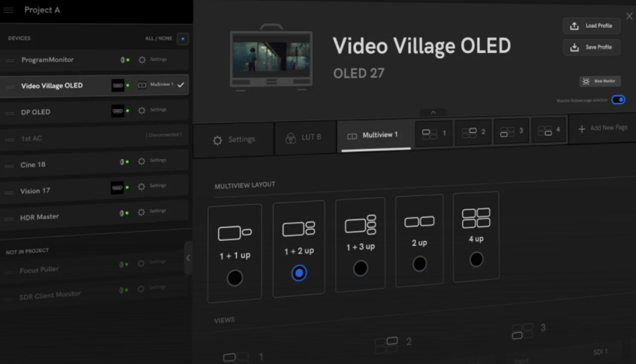
Task: Click Add New Page
Action: [x=602, y=128]
